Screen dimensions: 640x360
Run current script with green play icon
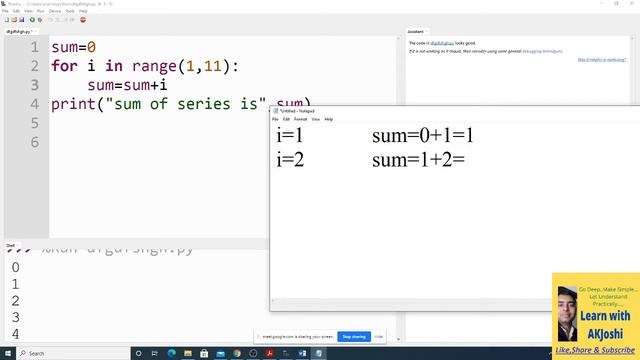(32, 20)
